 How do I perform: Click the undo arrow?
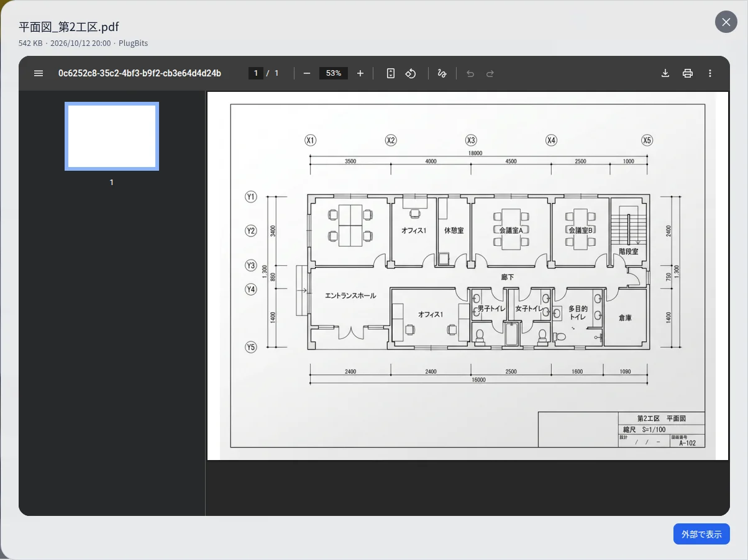coord(470,73)
